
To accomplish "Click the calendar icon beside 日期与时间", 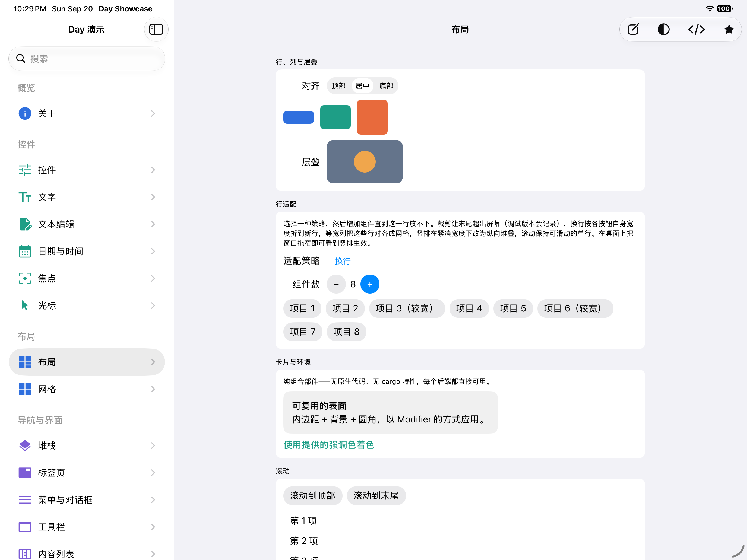I will click(x=25, y=251).
